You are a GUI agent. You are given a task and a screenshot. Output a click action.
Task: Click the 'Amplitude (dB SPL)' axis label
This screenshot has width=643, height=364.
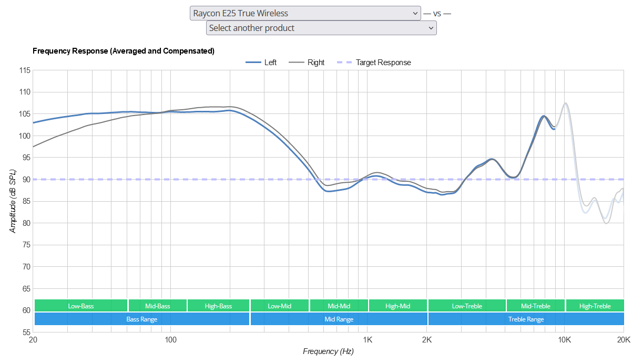[13, 201]
